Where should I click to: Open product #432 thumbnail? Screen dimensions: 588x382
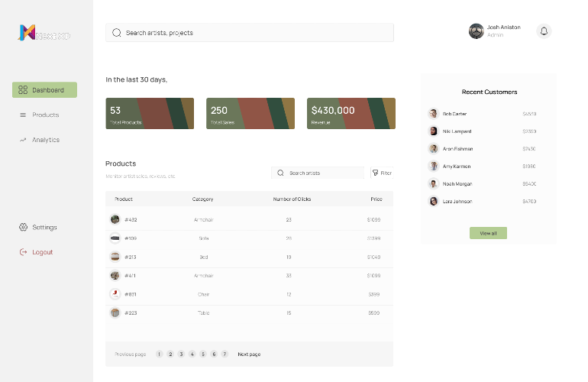(115, 219)
